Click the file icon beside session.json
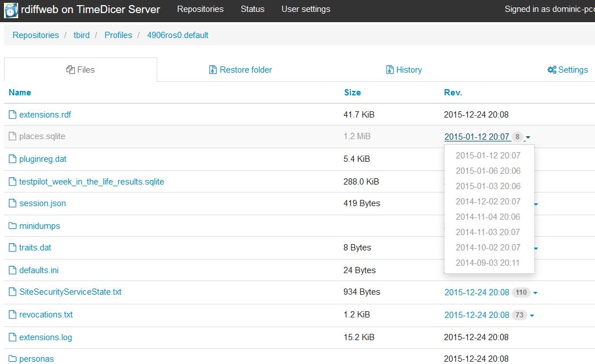Viewport: 595px width, 364px height. [12, 203]
